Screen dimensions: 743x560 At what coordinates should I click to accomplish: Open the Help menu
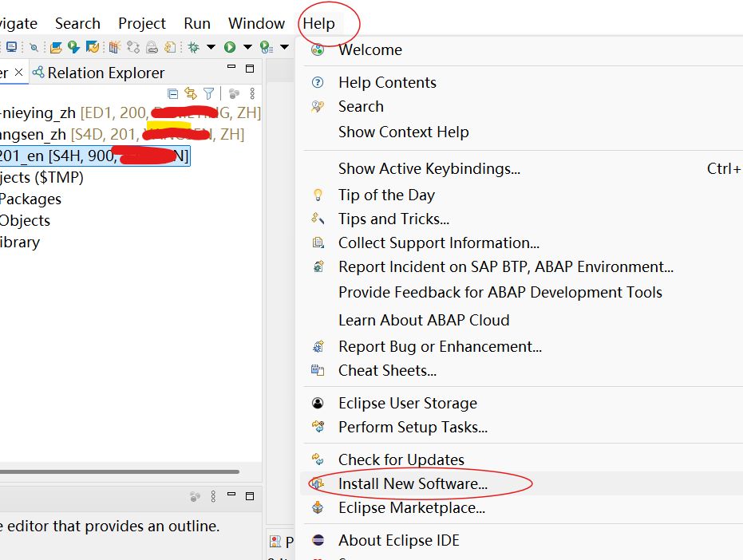tap(318, 24)
